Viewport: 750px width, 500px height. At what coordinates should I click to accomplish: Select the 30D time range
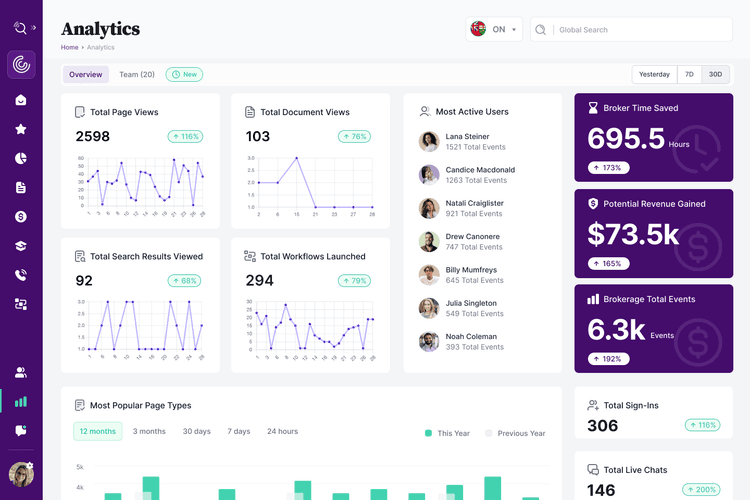tap(715, 75)
